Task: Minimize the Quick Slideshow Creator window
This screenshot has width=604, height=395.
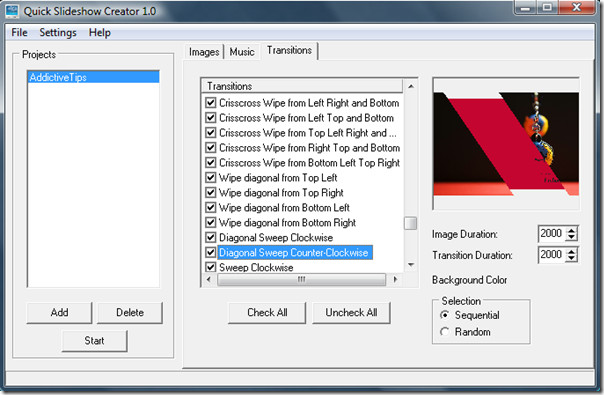Action: coord(525,7)
